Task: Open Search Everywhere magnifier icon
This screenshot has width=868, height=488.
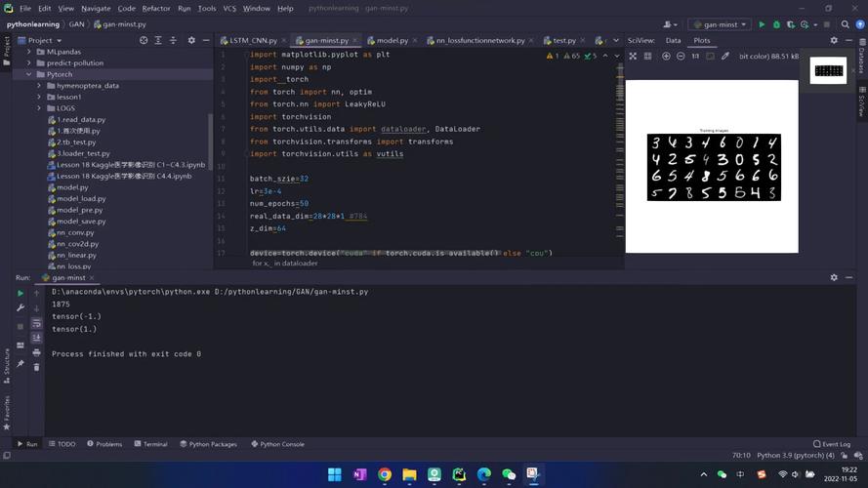Action: 845,24
